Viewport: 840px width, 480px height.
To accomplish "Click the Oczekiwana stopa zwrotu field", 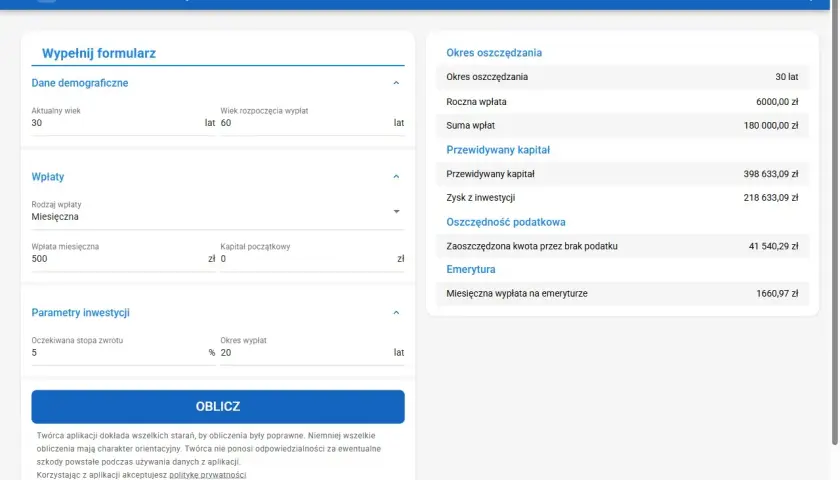I will [123, 352].
